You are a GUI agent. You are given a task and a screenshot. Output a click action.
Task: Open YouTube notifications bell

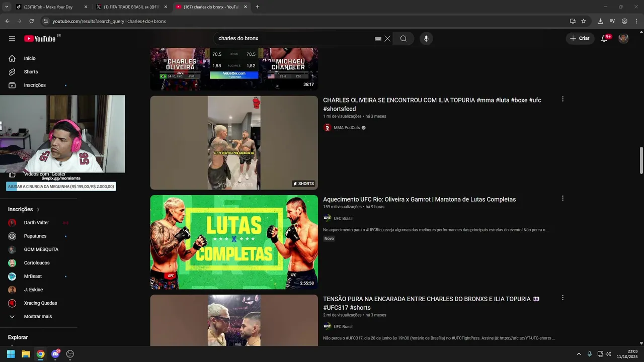click(604, 39)
